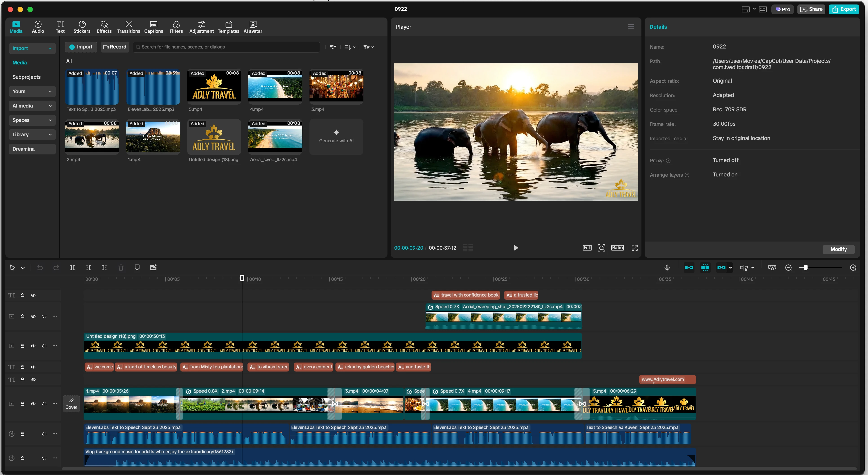This screenshot has height=475, width=868.
Task: Mute the Vlog background music track
Action: click(44, 458)
